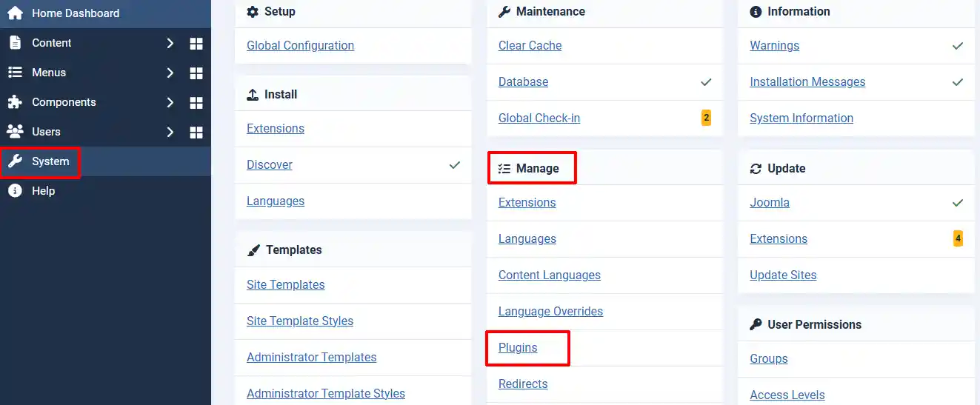Viewport: 980px width, 405px height.
Task: Expand the Menus submenu chevron
Action: (x=170, y=73)
